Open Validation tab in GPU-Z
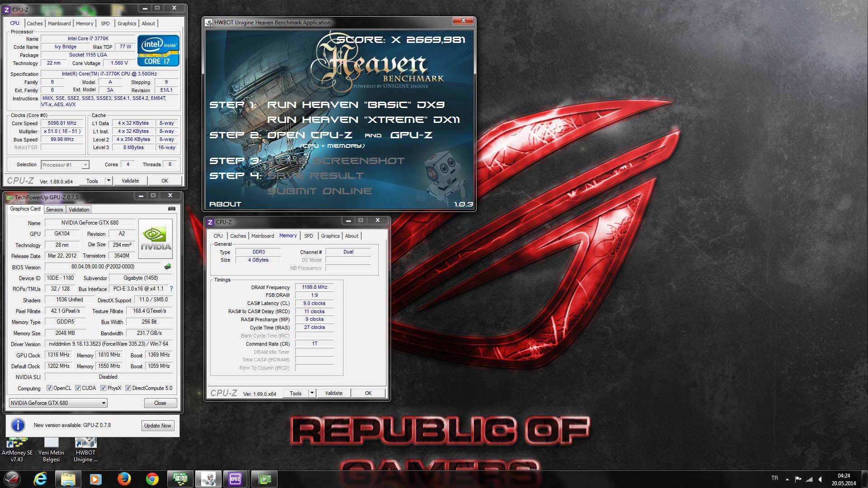 (x=79, y=210)
